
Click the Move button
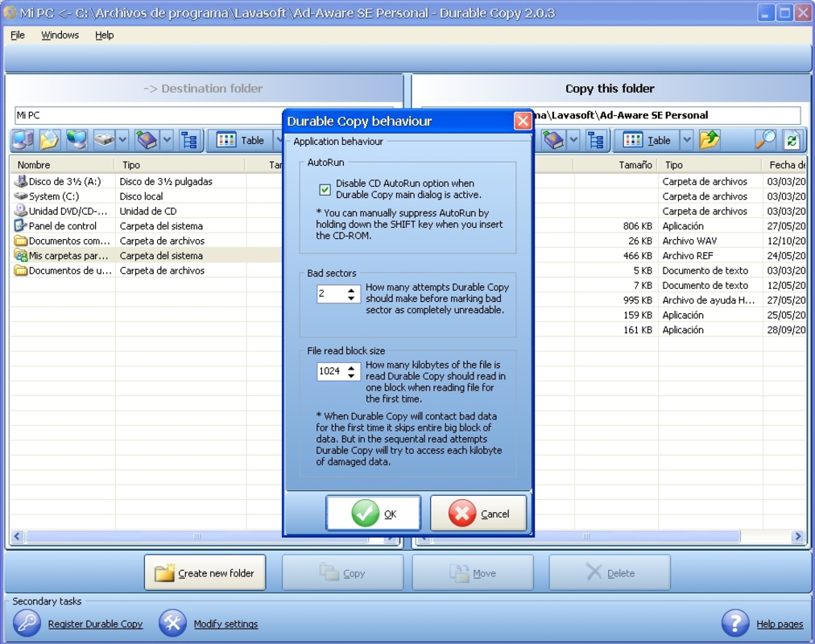(x=473, y=572)
